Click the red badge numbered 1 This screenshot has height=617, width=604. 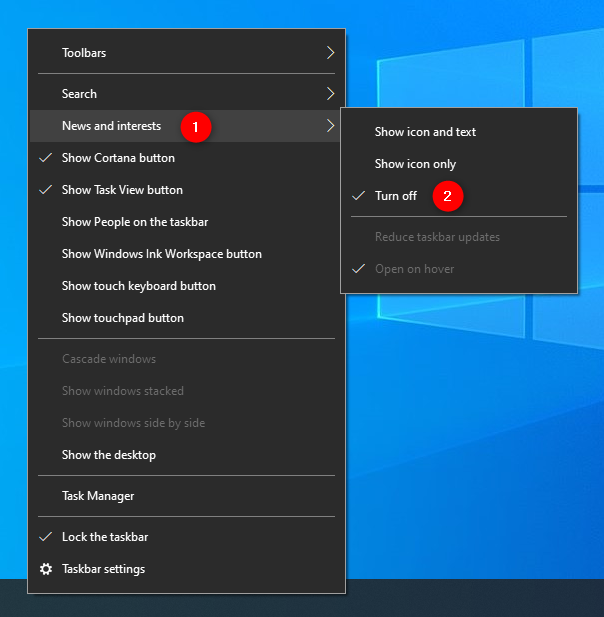tap(195, 127)
